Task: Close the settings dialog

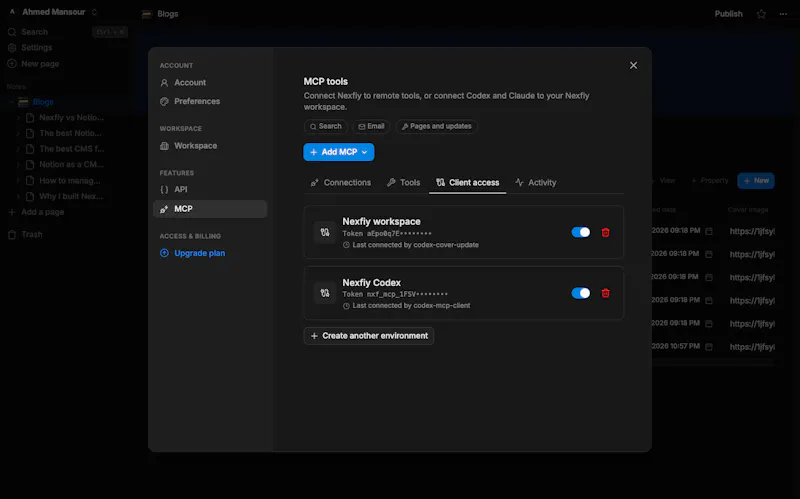Action: 633,65
